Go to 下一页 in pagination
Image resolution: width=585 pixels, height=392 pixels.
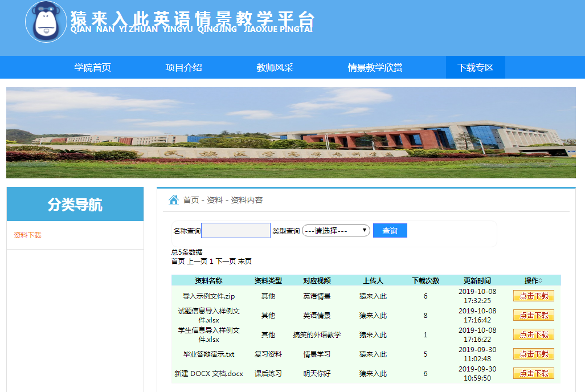coord(226,262)
